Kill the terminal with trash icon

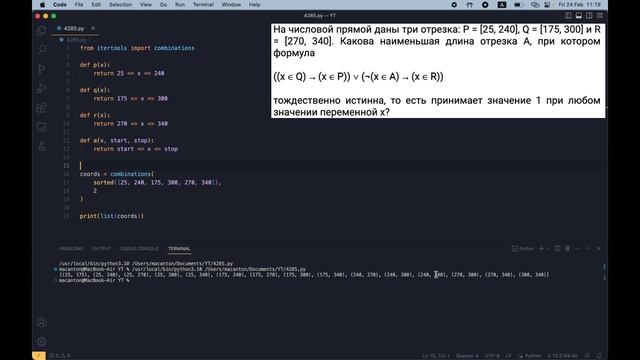(567, 249)
